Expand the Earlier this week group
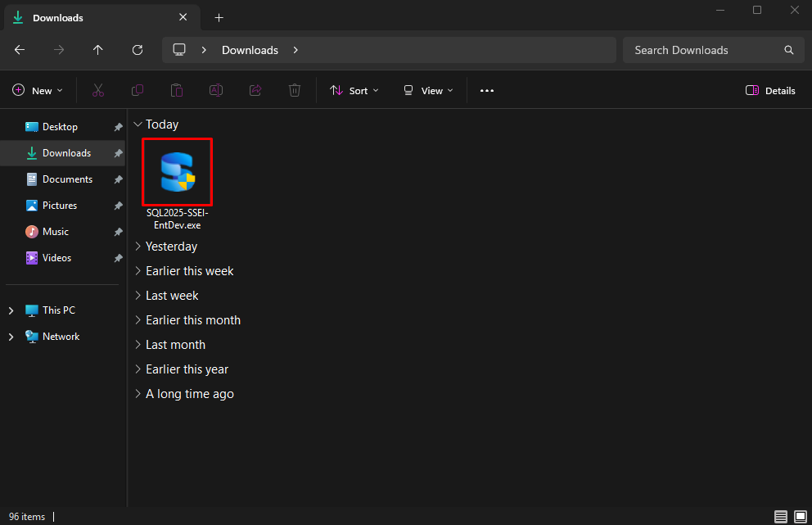The height and width of the screenshot is (525, 812). tap(138, 270)
